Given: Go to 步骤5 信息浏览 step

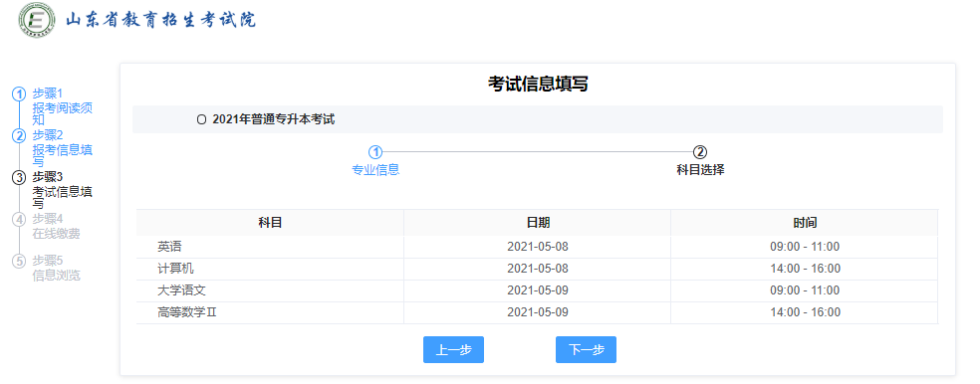Looking at the screenshot, I should [56, 268].
